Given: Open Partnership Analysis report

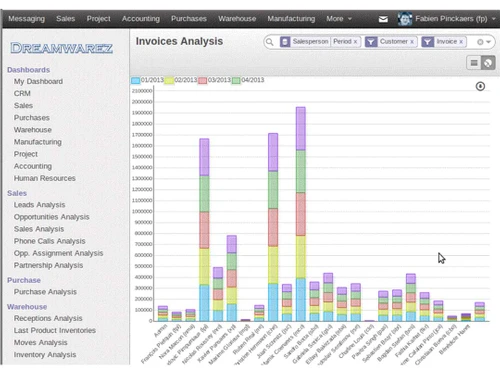Looking at the screenshot, I should coord(48,265).
